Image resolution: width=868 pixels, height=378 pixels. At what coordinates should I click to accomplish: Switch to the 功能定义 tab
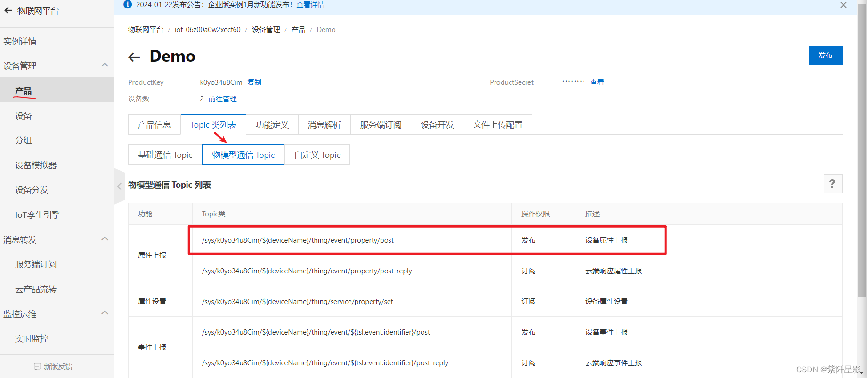point(272,124)
